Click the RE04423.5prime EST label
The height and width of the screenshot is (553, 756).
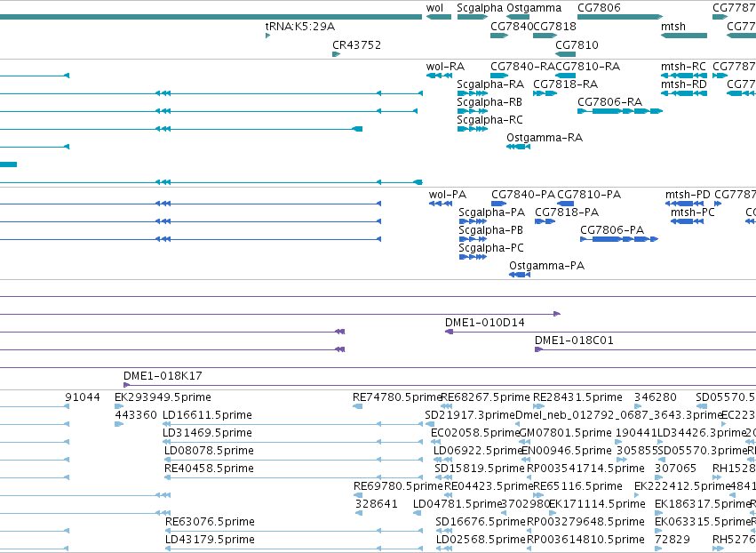tap(489, 486)
